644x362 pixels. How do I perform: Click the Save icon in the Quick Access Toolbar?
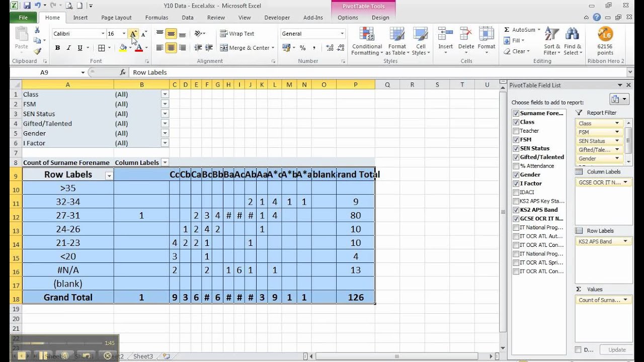pos(27,6)
